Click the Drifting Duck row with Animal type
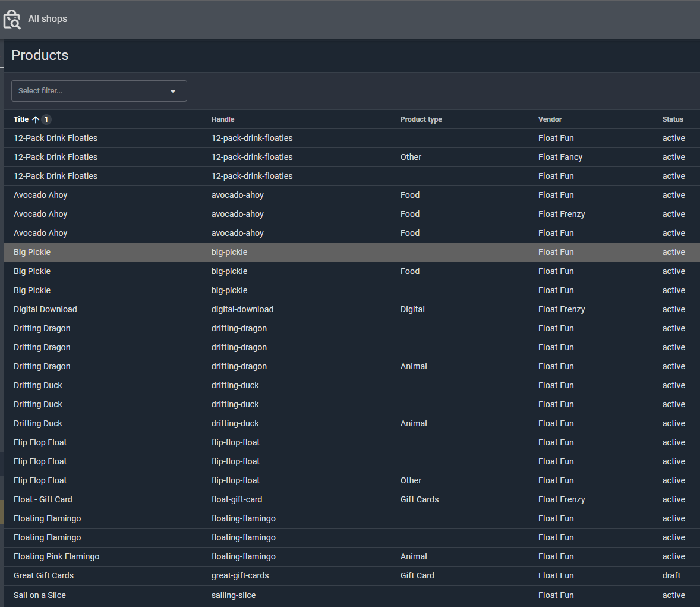Viewport: 700px width, 607px height. pos(38,423)
